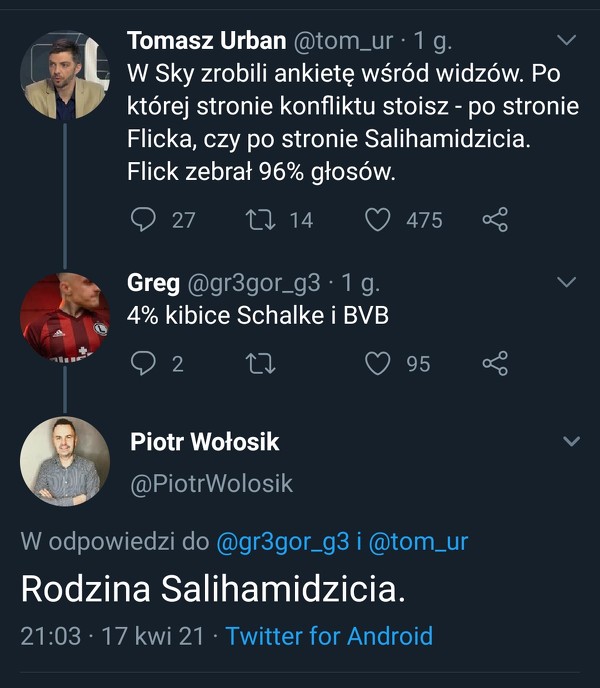The height and width of the screenshot is (688, 600).
Task: Reply to Greg's tweet
Action: [x=145, y=363]
